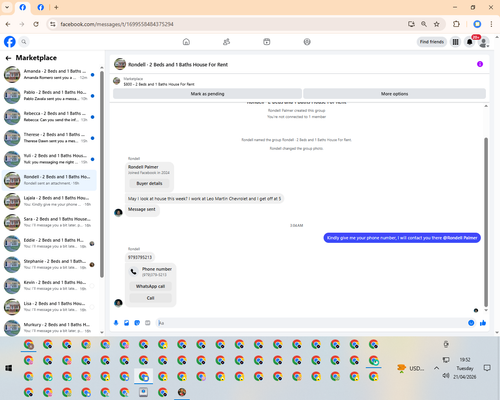Open the browser tab search dropdown

(7, 7)
